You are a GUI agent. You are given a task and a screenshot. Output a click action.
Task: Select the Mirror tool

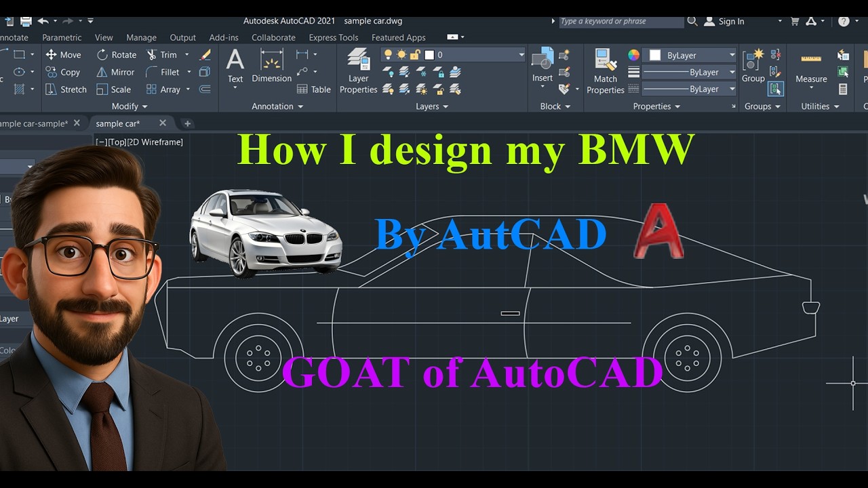click(x=115, y=72)
